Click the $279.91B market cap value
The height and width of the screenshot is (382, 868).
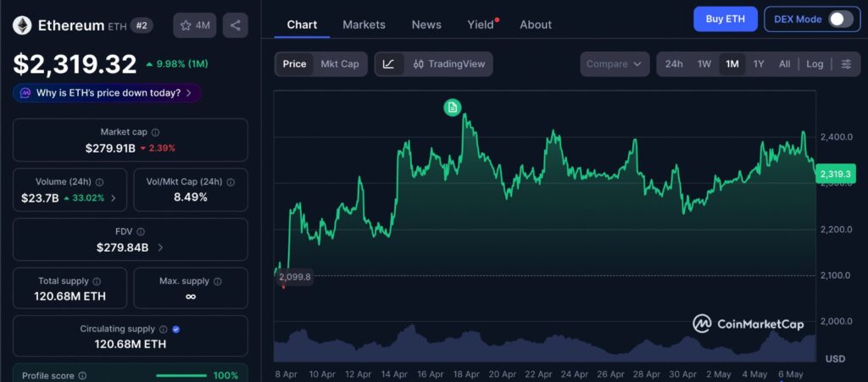(110, 148)
